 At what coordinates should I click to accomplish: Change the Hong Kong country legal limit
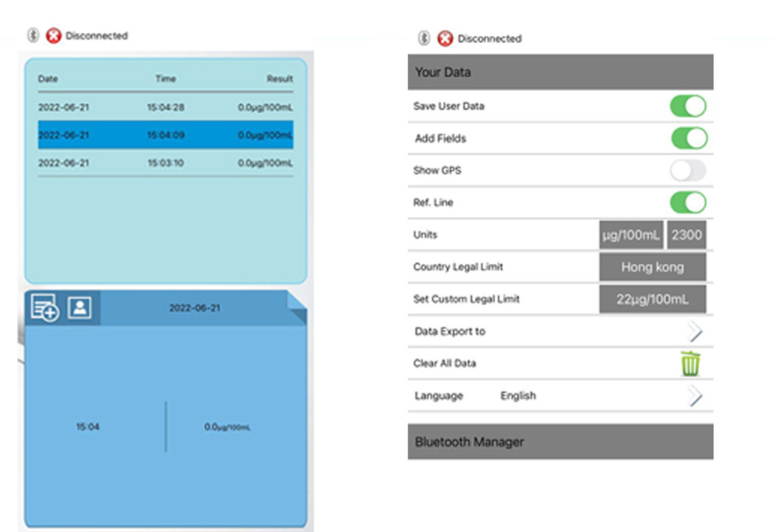652,267
